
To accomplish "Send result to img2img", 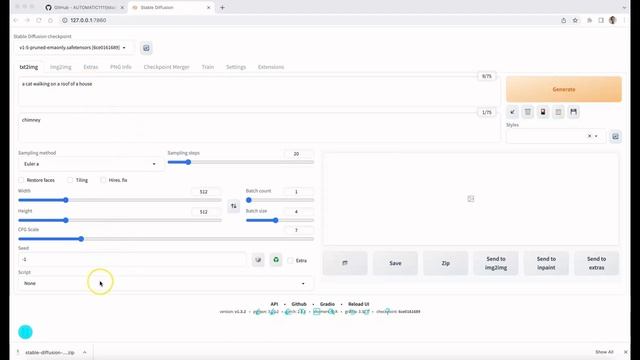I will click(496, 263).
